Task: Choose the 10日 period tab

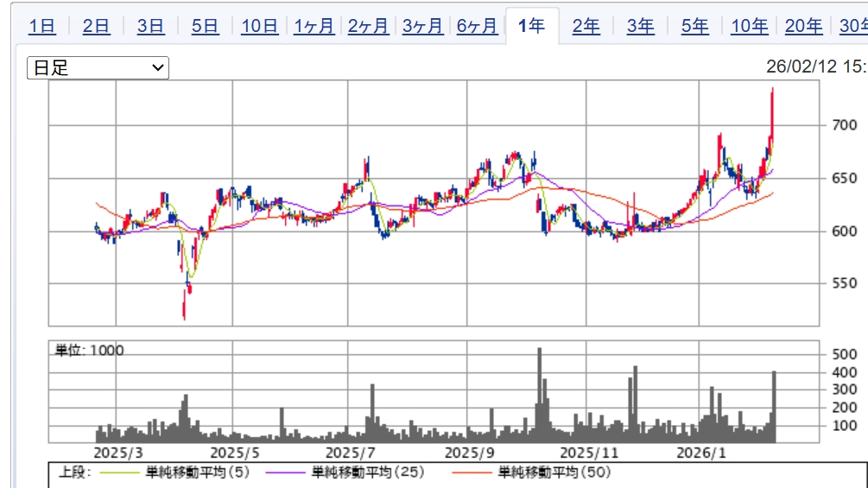Action: coord(259,27)
